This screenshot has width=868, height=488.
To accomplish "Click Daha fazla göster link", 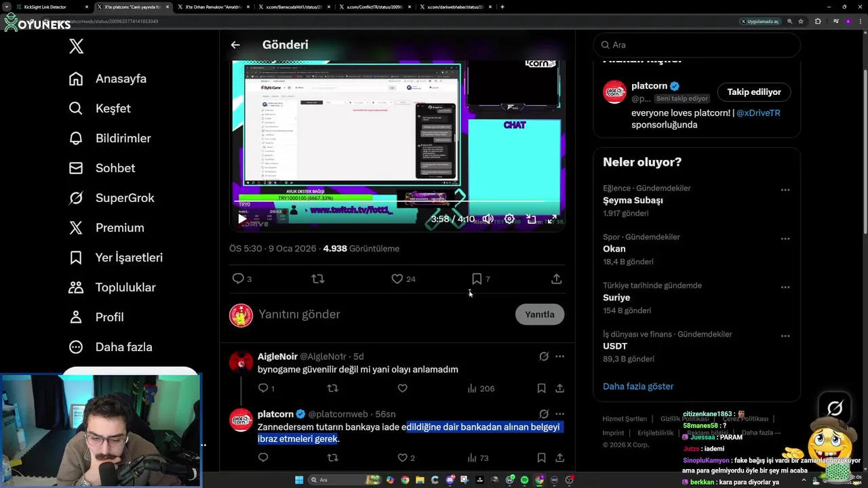I will [x=638, y=386].
